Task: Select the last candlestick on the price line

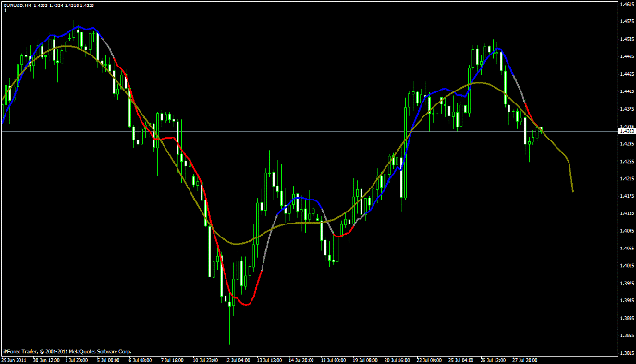Action: click(541, 129)
